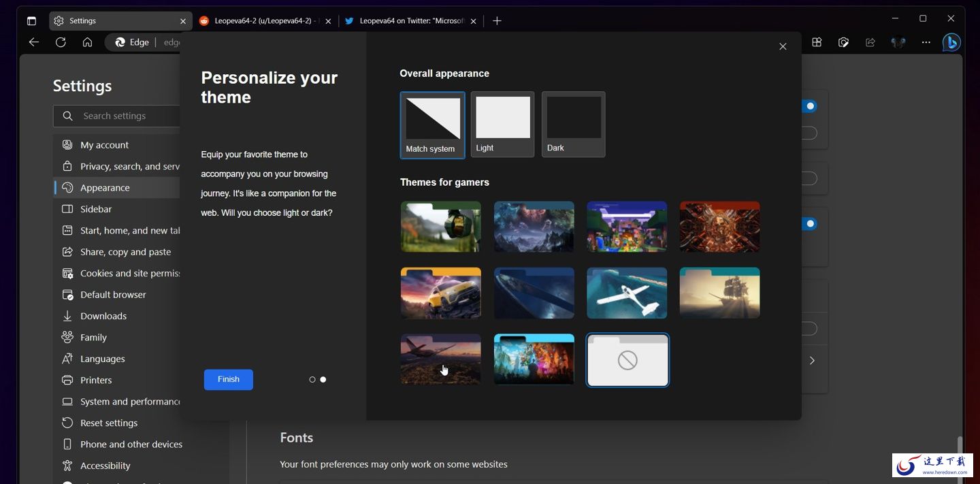Viewport: 980px width, 484px height.
Task: Close the Twitter tab
Action: pyautogui.click(x=473, y=21)
